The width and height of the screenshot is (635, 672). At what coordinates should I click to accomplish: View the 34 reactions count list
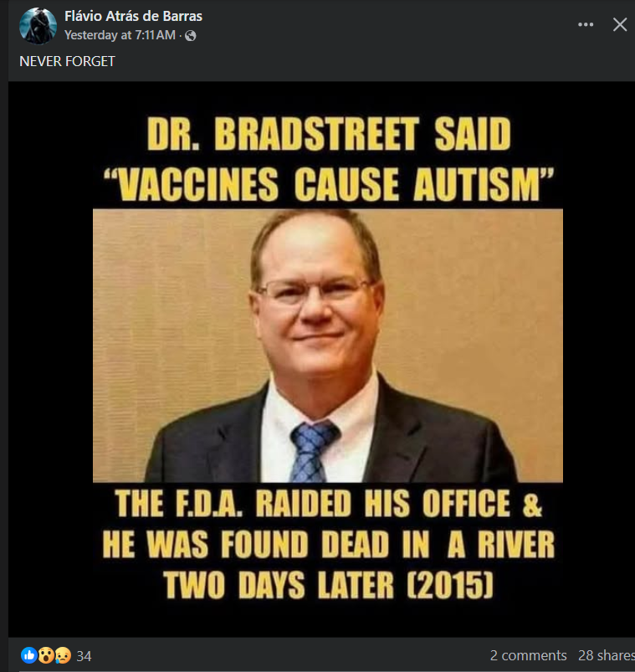click(x=84, y=656)
